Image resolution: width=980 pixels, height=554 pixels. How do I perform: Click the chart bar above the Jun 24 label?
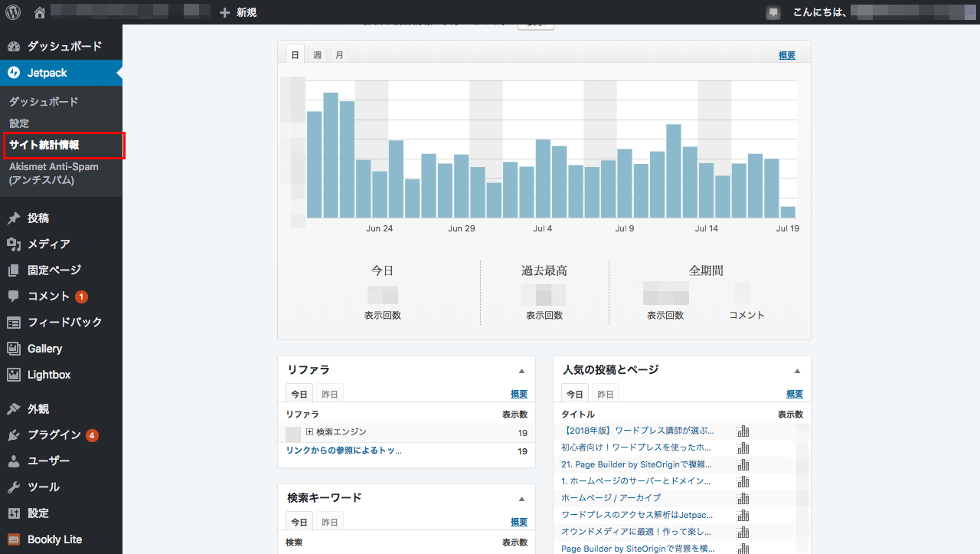[380, 195]
